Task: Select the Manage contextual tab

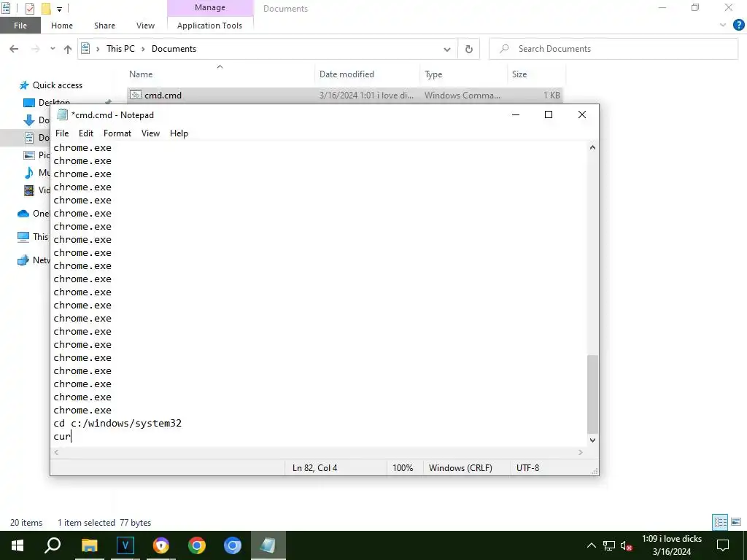Action: (x=210, y=7)
